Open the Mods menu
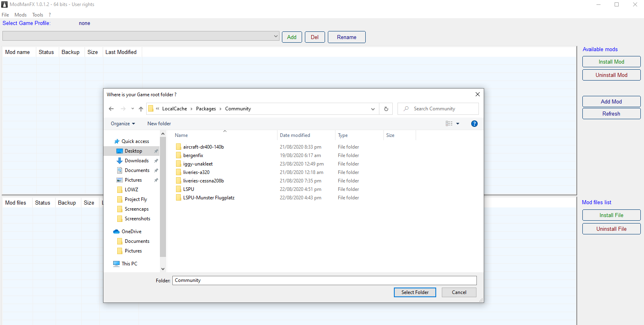Viewport: 644px width, 325px height. point(21,15)
